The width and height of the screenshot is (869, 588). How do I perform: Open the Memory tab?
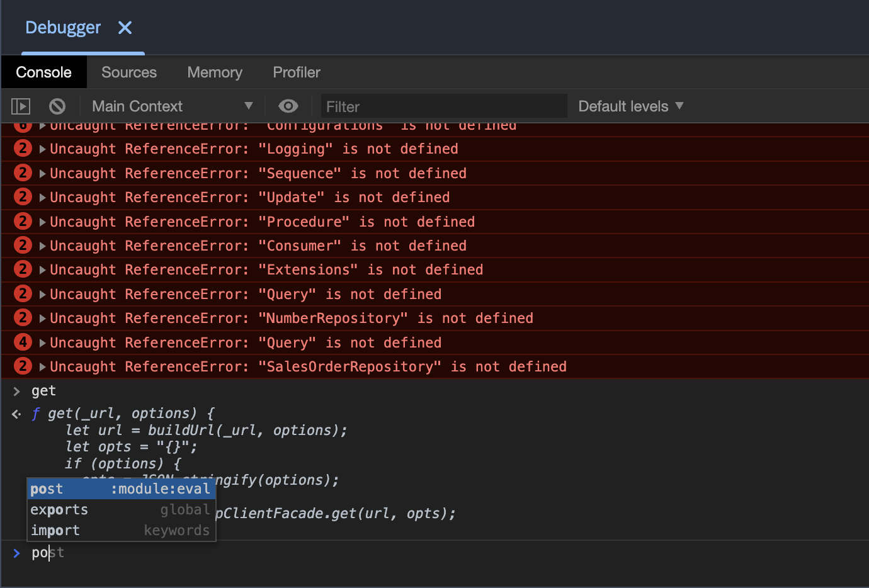click(215, 72)
